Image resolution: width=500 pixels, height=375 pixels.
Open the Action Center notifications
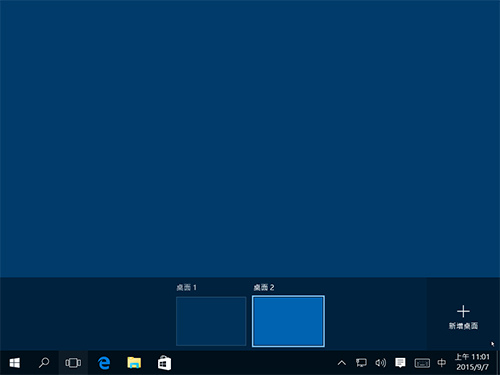pos(400,363)
